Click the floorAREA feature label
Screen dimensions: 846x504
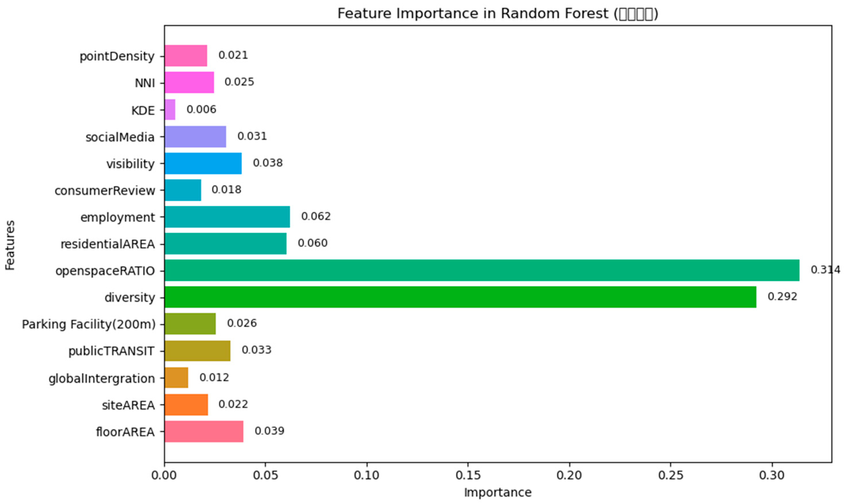(125, 432)
